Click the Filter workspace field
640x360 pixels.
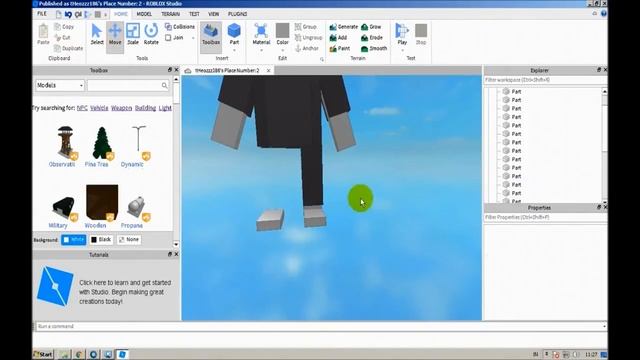(544, 80)
